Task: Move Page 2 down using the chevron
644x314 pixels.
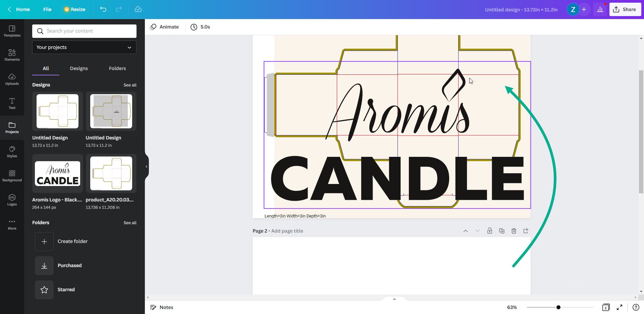Action: click(x=477, y=231)
